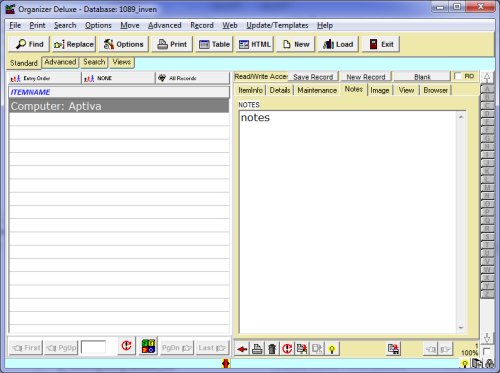Jump to first record with First button
This screenshot has height=373, width=500.
pos(26,348)
